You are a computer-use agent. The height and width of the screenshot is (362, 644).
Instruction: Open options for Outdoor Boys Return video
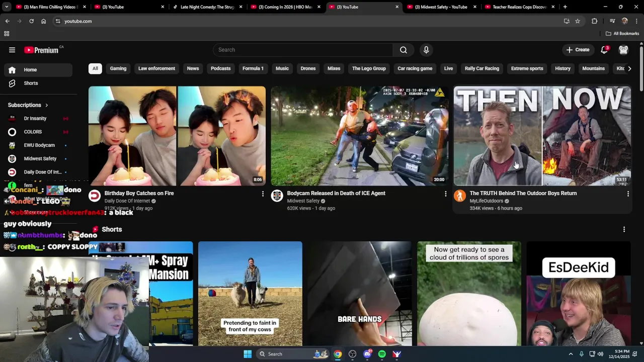[628, 194]
